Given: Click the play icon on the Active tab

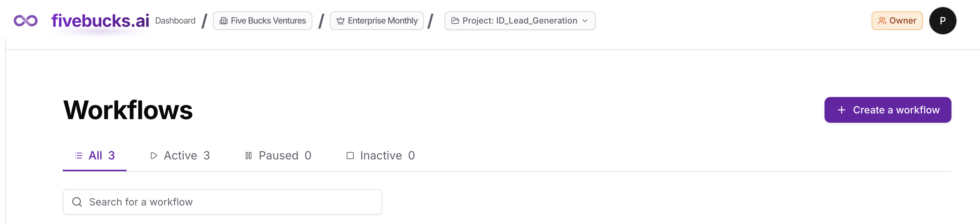Looking at the screenshot, I should click(x=154, y=156).
